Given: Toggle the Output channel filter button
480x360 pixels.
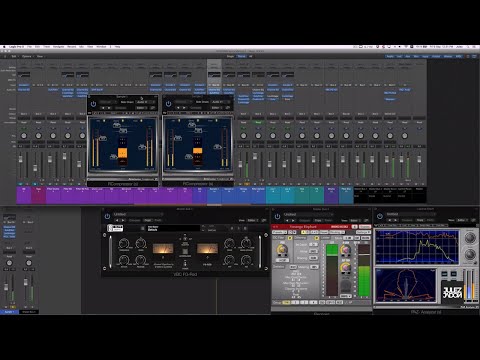Looking at the screenshot, I should click(x=436, y=56).
